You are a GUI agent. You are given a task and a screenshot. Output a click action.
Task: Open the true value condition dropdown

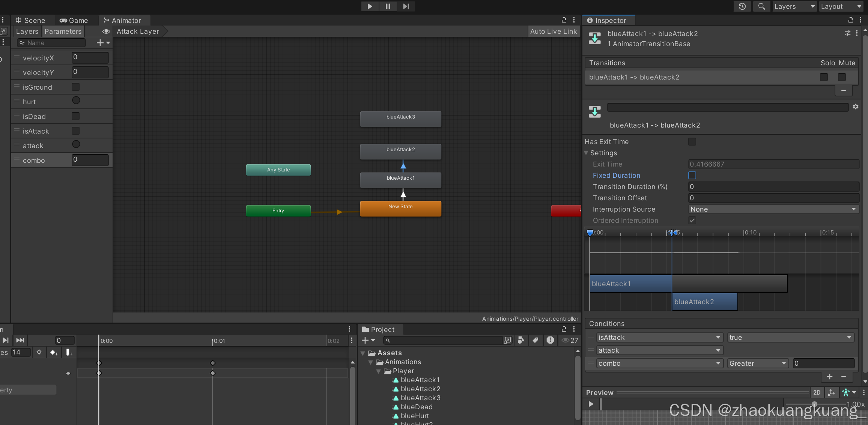(x=791, y=338)
